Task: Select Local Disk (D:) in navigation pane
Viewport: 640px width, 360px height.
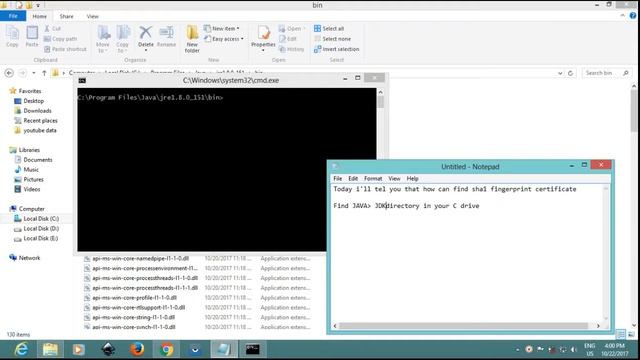Action: tap(36, 229)
